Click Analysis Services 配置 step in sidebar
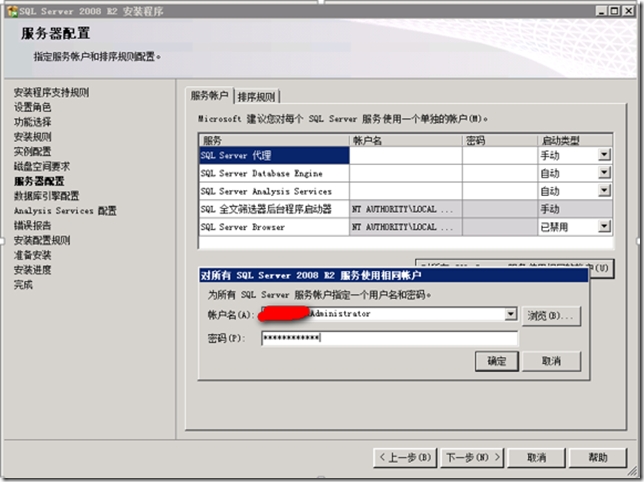644x482 pixels. click(65, 211)
